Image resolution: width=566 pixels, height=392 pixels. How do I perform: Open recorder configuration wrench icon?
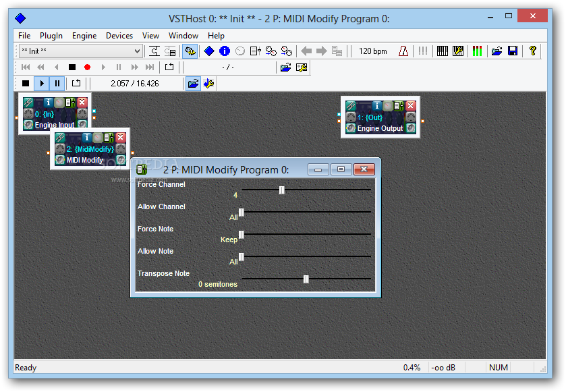tap(302, 67)
